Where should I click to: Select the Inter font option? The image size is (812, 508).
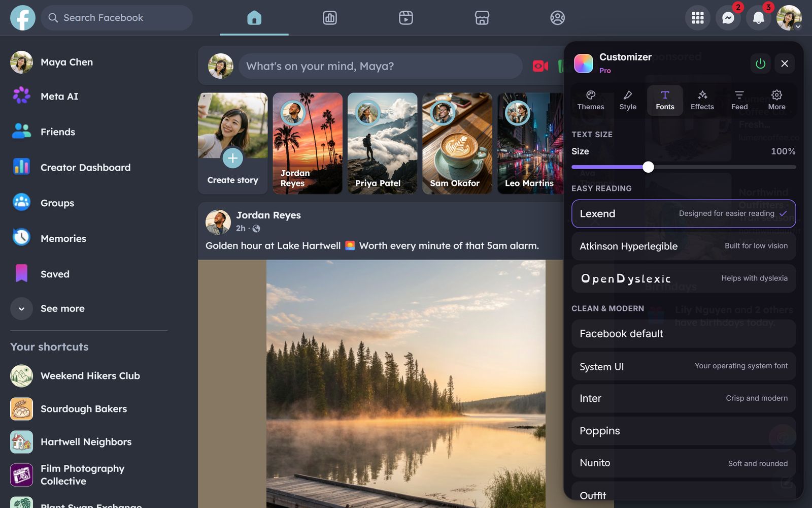coord(684,398)
